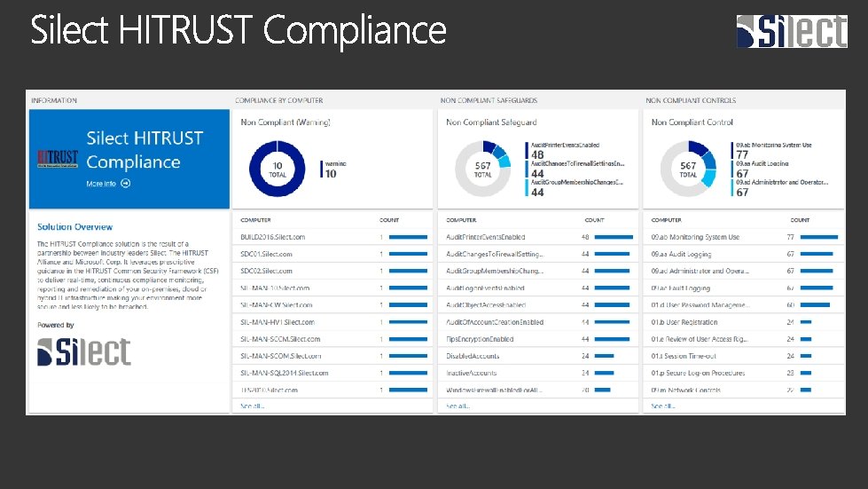The image size is (868, 489).
Task: Click the More Info arrow circle icon
Action: coord(126,184)
